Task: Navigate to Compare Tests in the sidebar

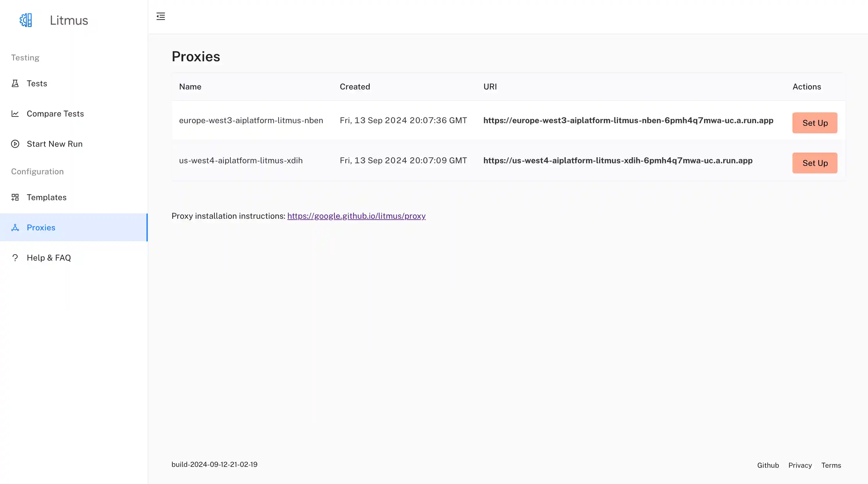Action: click(55, 114)
